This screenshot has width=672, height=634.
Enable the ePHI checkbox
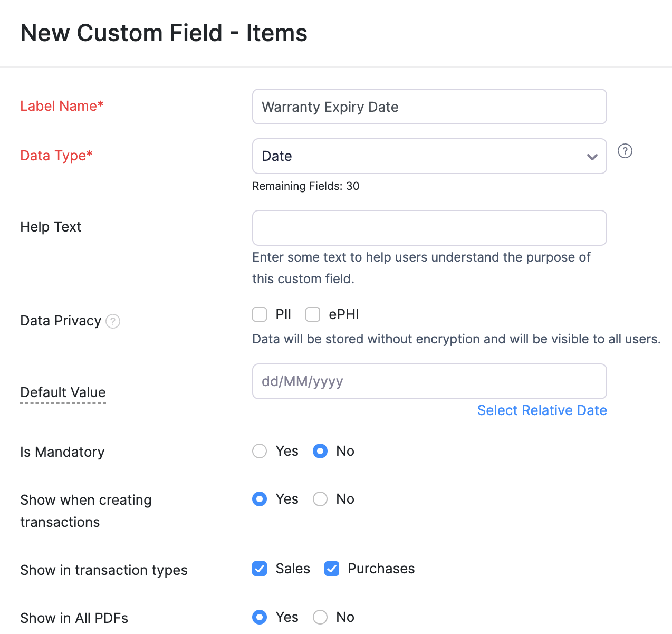point(313,314)
